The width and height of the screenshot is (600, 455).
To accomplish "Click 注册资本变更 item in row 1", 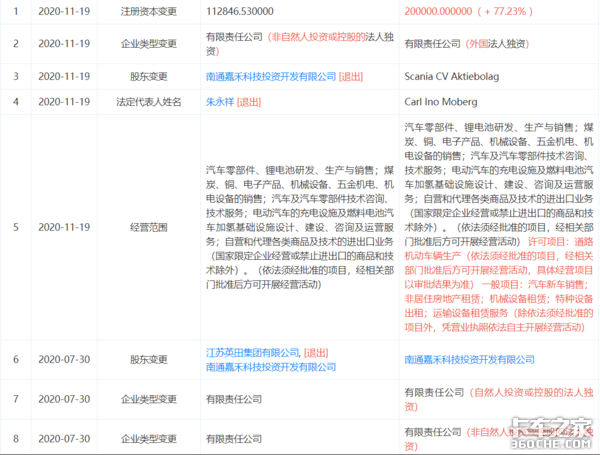I will tap(149, 11).
